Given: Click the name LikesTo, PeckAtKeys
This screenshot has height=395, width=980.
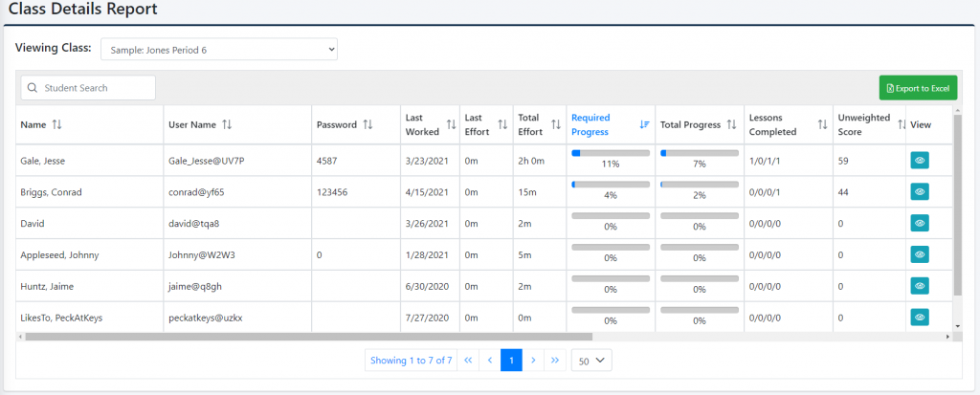Looking at the screenshot, I should coord(61,317).
